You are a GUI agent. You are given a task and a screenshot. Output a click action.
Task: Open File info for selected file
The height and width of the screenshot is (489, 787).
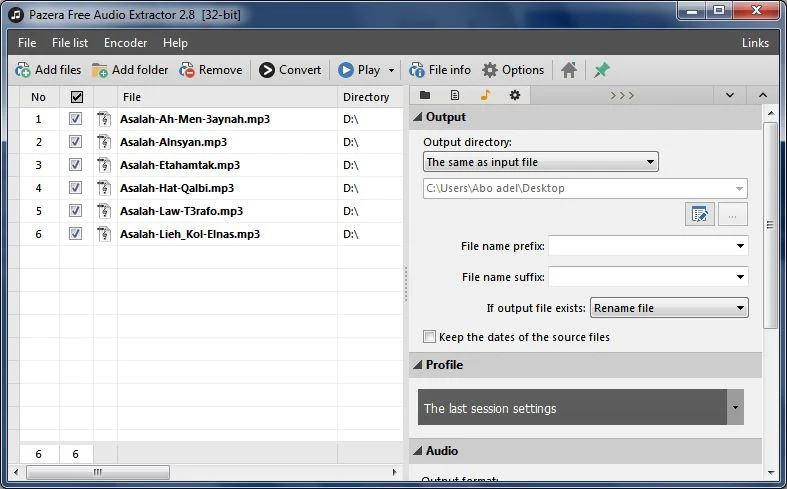tap(440, 70)
